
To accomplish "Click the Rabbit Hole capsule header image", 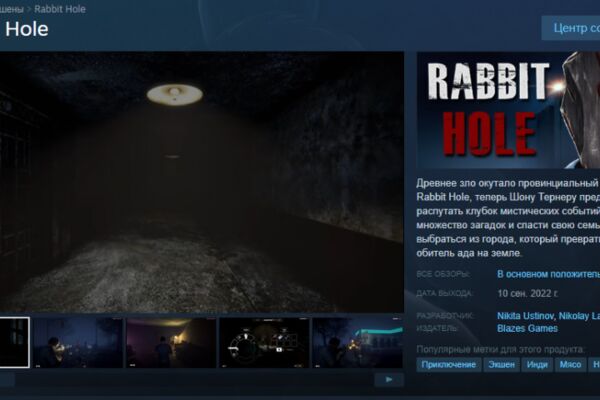I will pos(508,110).
